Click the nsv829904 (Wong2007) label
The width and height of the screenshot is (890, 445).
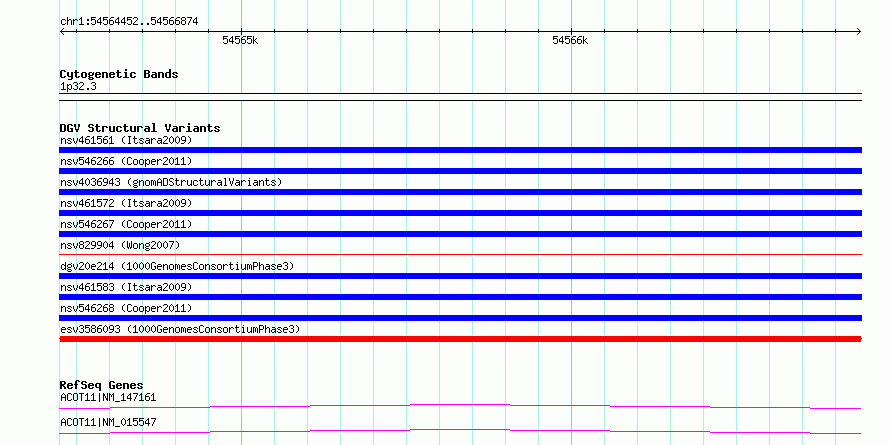point(120,245)
